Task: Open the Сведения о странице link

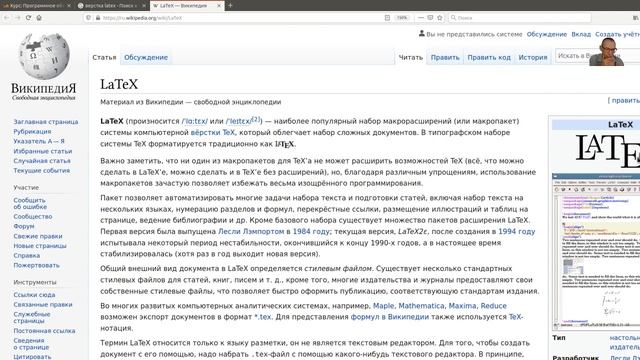Action: click(31, 344)
